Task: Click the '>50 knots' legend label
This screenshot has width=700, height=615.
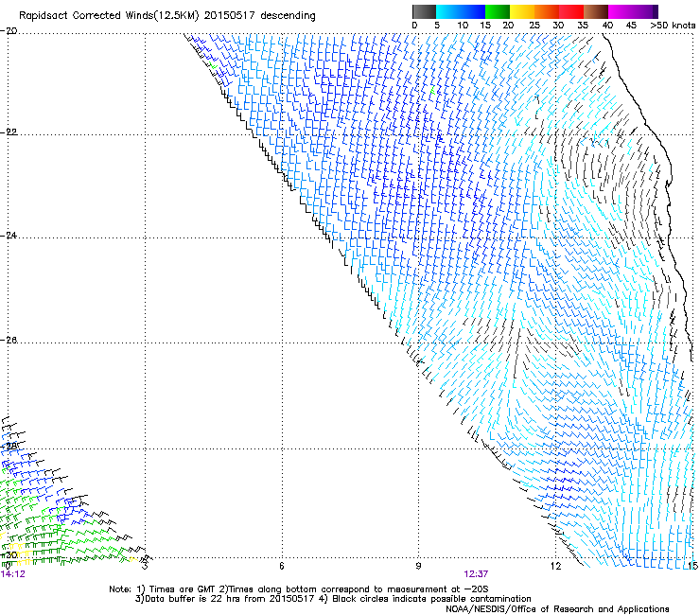Action: coord(673,26)
